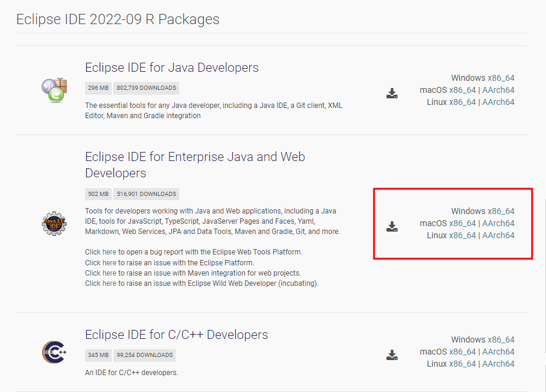Click the 802,739 DOWNLOADS badge

coord(146,88)
